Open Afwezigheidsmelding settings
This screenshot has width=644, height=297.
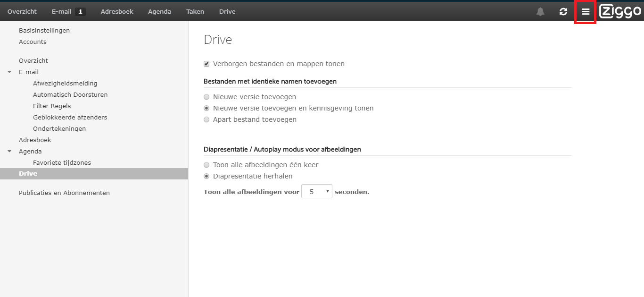[65, 84]
